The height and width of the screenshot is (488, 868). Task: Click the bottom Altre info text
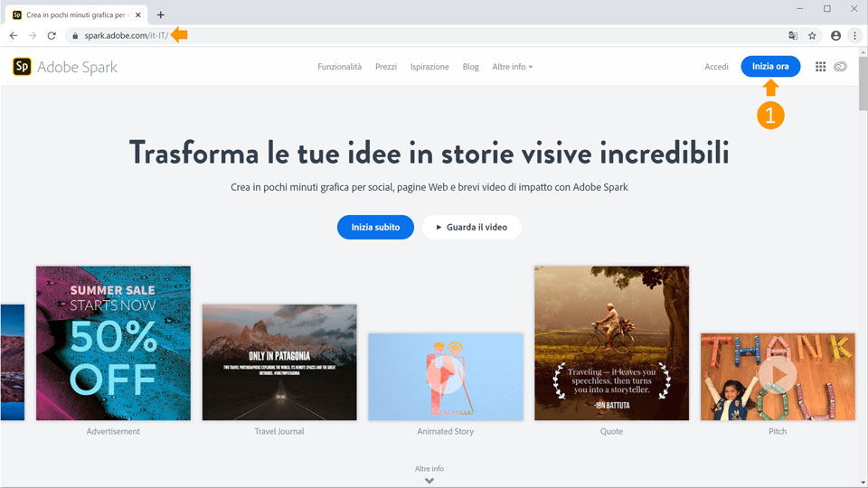(x=429, y=469)
